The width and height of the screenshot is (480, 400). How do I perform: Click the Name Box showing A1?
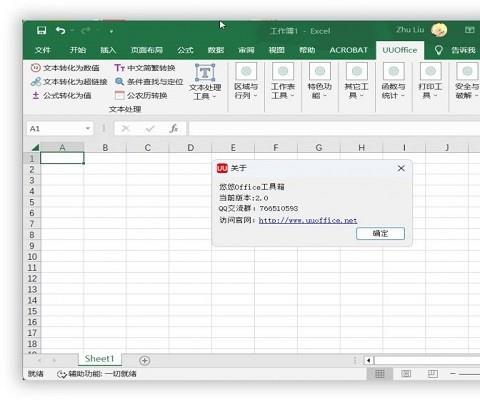pos(55,129)
